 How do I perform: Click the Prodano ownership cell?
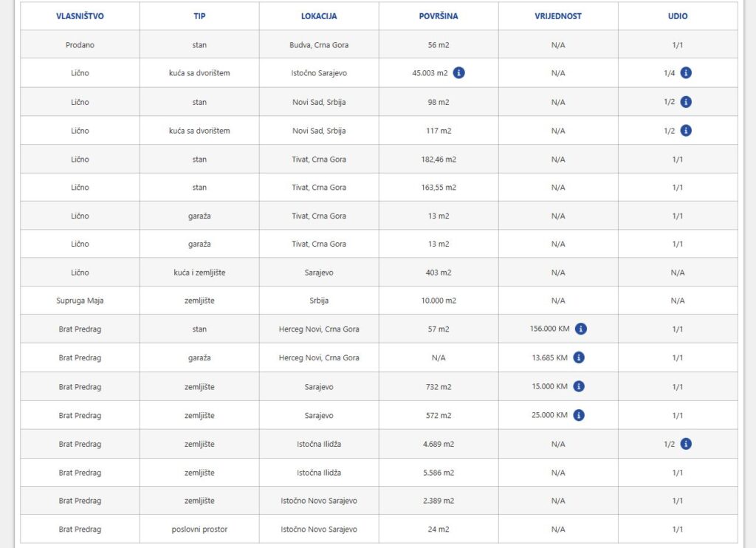(x=80, y=45)
